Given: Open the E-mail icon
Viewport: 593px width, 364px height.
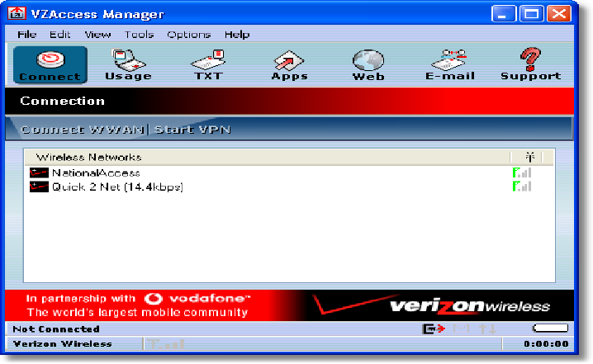Looking at the screenshot, I should 449,64.
